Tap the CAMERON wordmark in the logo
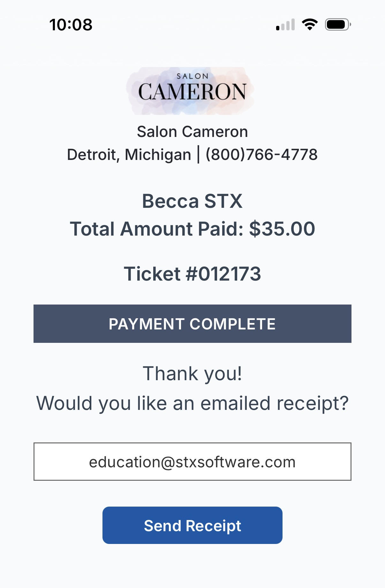This screenshot has height=588, width=385. [x=192, y=92]
